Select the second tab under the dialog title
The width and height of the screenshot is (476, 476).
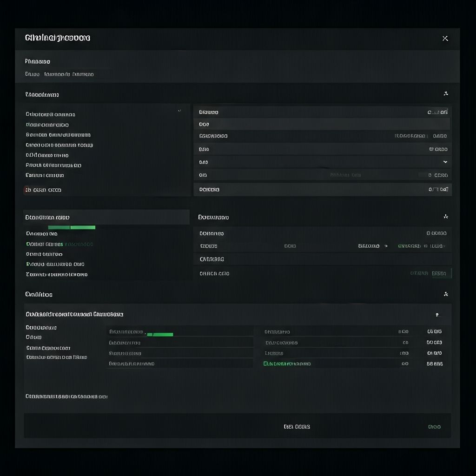(69, 74)
